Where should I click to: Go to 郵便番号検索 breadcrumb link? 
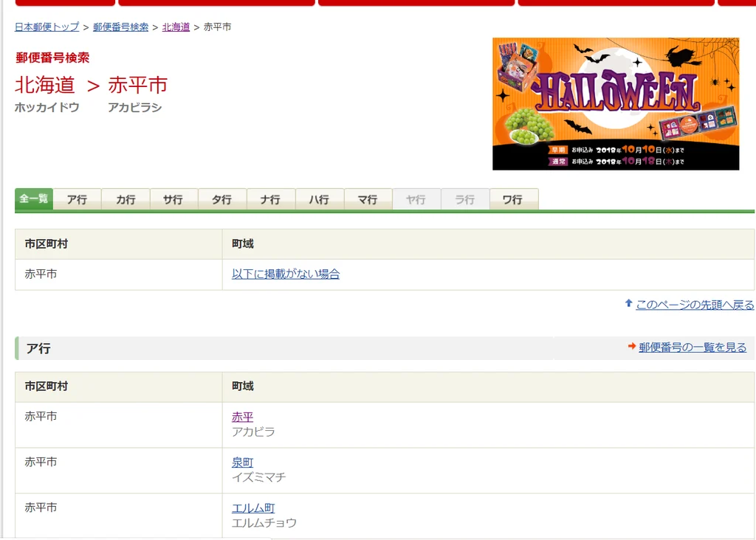click(120, 27)
